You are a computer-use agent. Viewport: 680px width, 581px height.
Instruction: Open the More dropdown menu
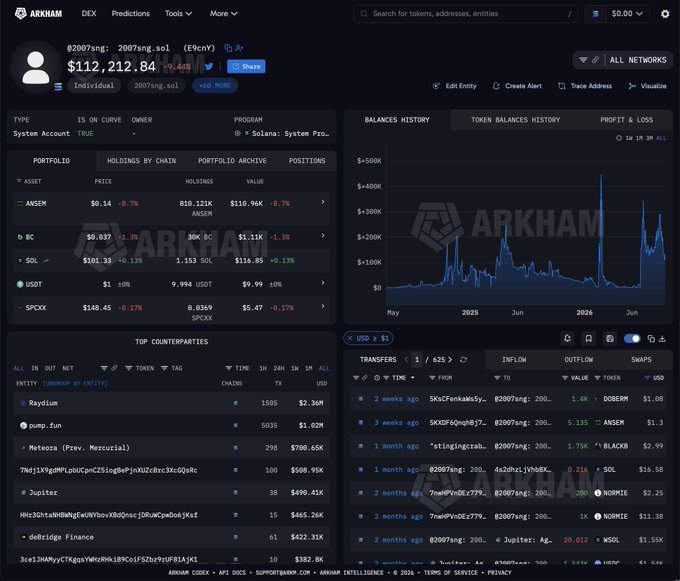(223, 13)
